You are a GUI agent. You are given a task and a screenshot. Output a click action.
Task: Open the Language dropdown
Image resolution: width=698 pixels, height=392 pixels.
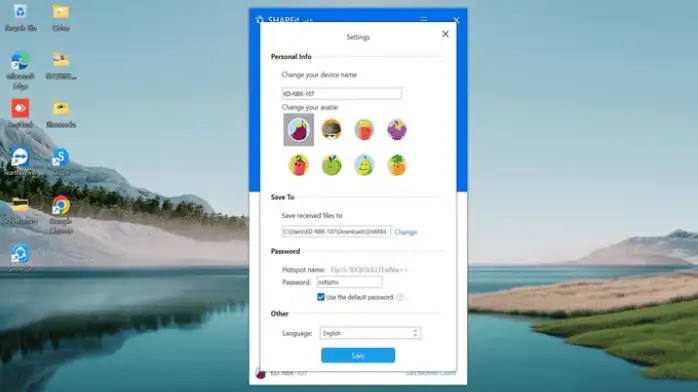[370, 333]
